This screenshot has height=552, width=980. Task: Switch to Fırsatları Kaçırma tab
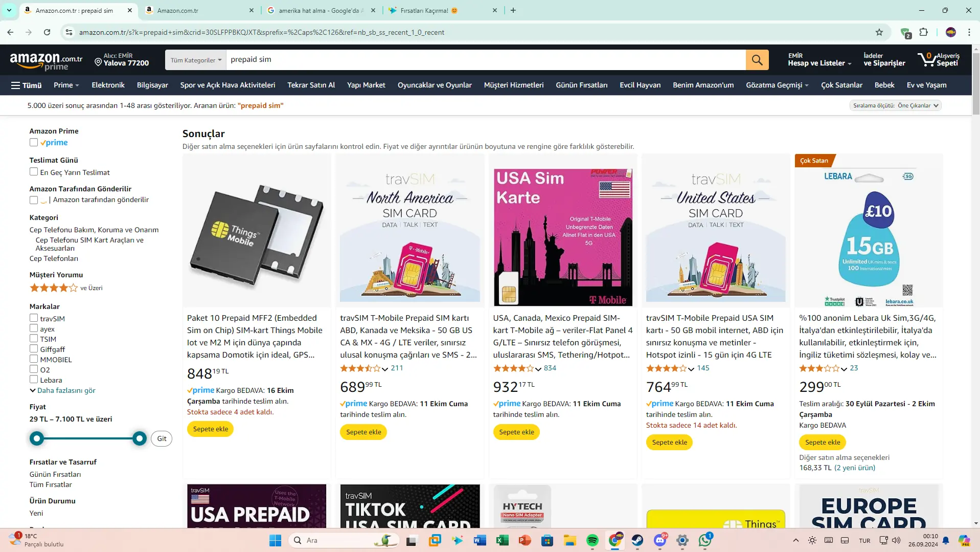[442, 10]
